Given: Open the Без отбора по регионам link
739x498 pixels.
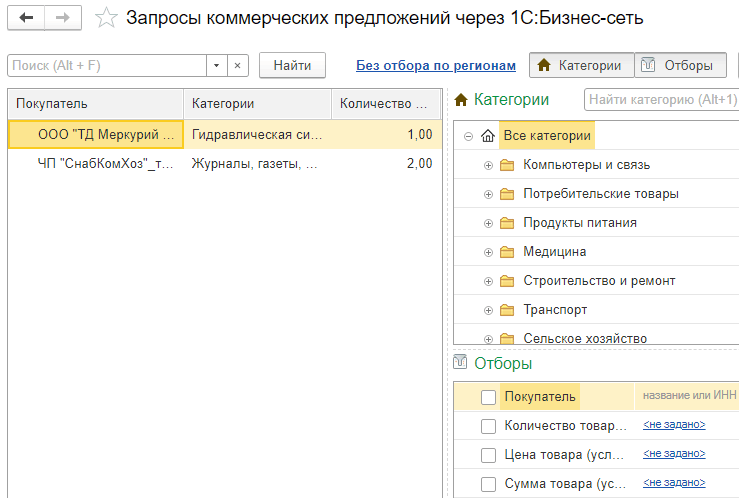Looking at the screenshot, I should coord(436,66).
